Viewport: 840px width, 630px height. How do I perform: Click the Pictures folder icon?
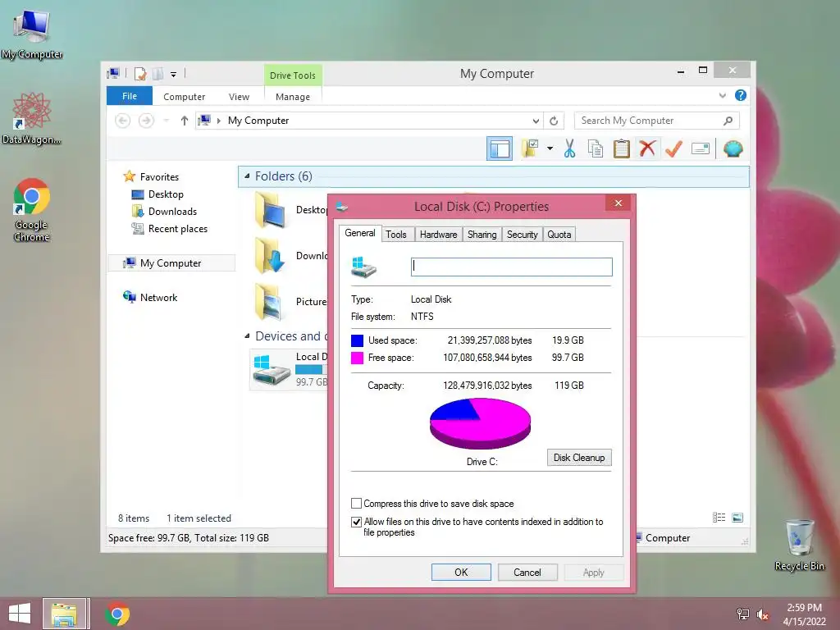pyautogui.click(x=269, y=302)
